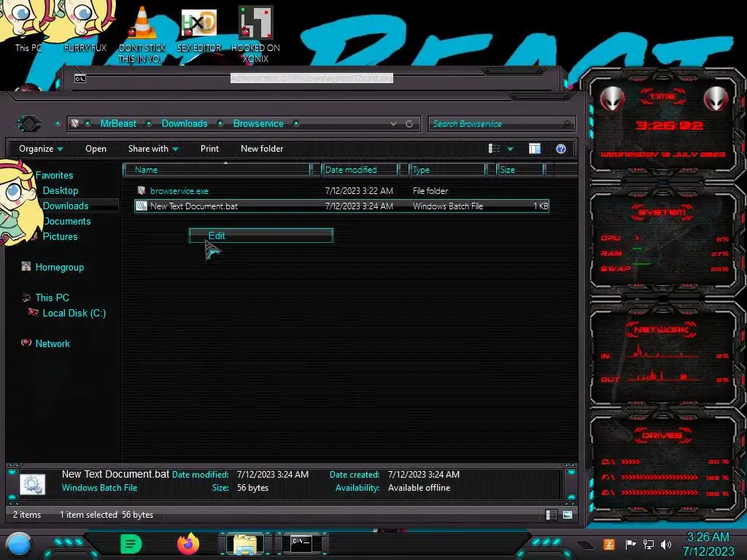Click the orange tray application icon
The height and width of the screenshot is (560, 747).
[609, 544]
